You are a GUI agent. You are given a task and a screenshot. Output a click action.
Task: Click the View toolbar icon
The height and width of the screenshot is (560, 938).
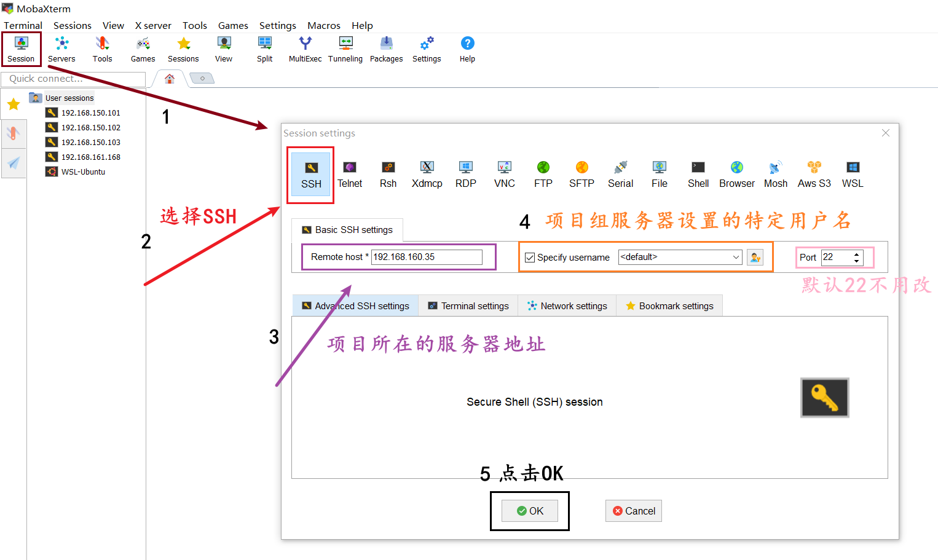(224, 49)
